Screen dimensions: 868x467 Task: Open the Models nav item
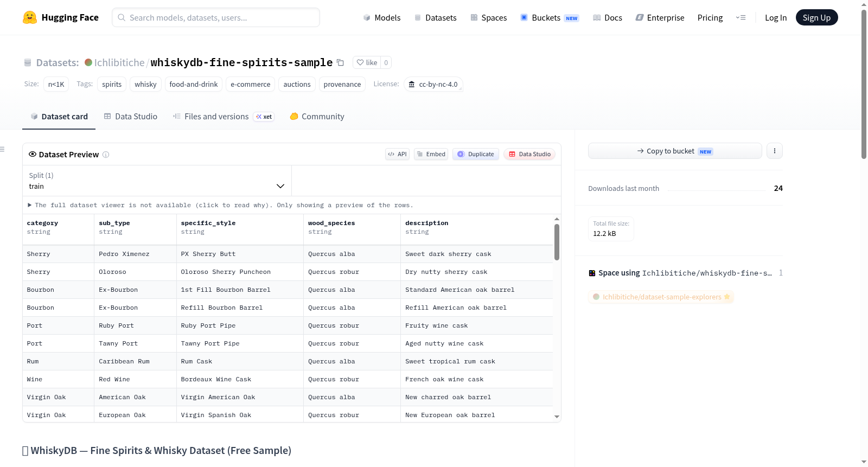pos(382,17)
